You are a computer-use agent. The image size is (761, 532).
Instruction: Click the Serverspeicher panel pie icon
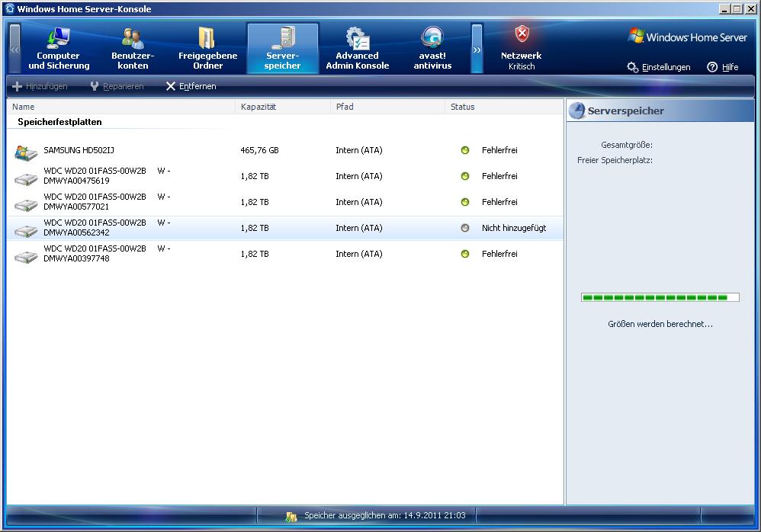click(x=576, y=111)
